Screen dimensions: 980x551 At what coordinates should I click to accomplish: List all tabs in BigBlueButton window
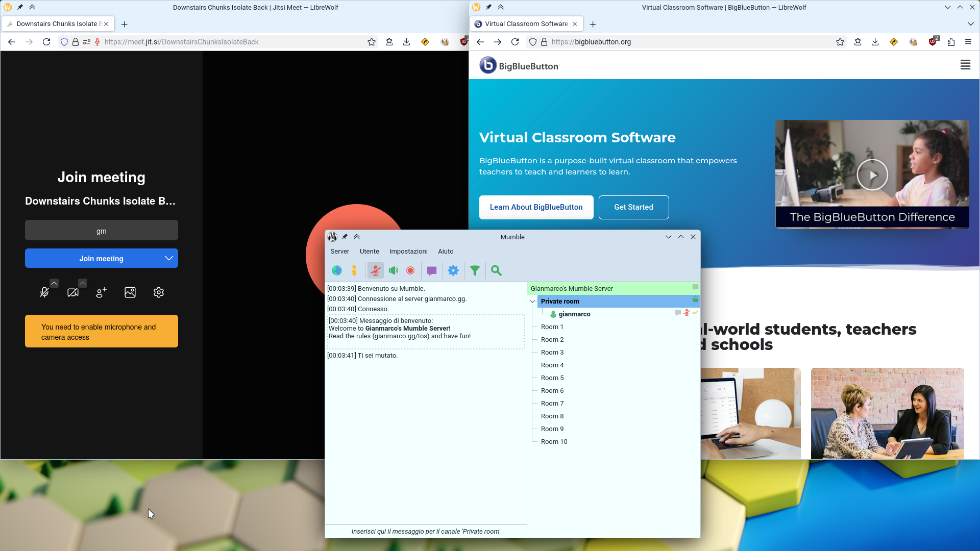pyautogui.click(x=970, y=24)
